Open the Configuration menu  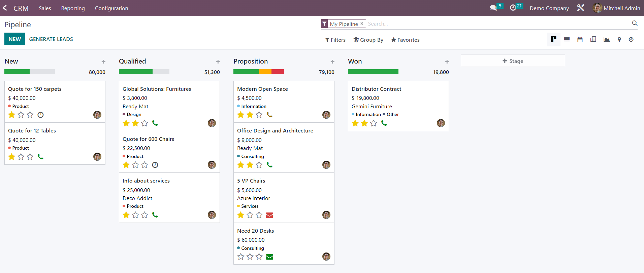tap(111, 8)
